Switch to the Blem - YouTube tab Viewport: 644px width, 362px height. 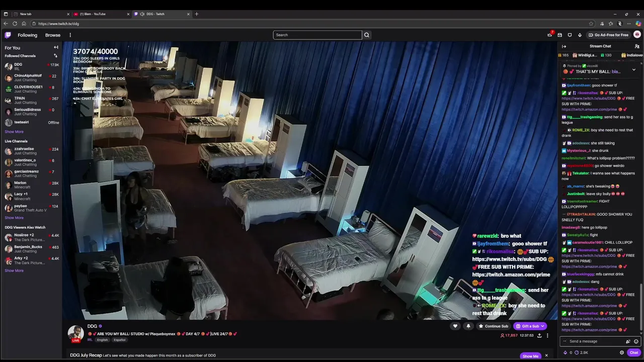pos(101,14)
